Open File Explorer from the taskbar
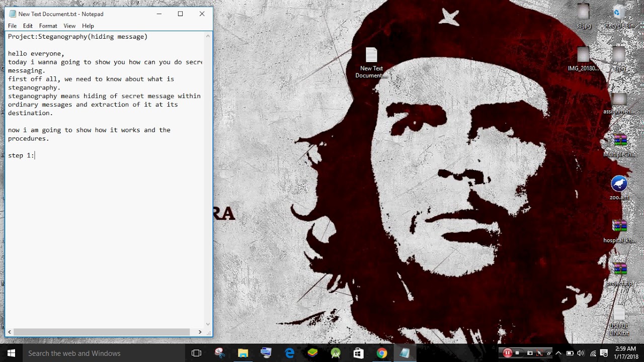The height and width of the screenshot is (362, 644). (243, 353)
